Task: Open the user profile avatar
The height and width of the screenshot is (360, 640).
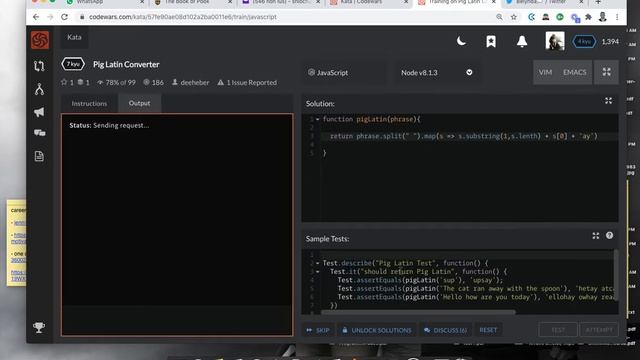Action: pos(555,41)
